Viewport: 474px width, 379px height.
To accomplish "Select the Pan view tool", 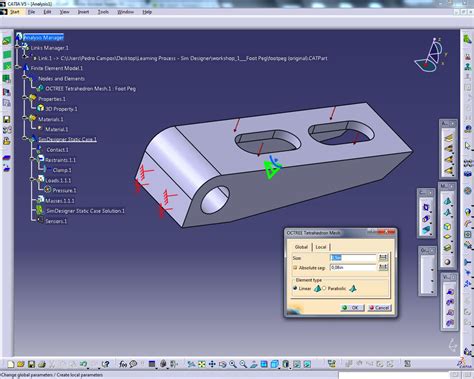I will [x=212, y=364].
